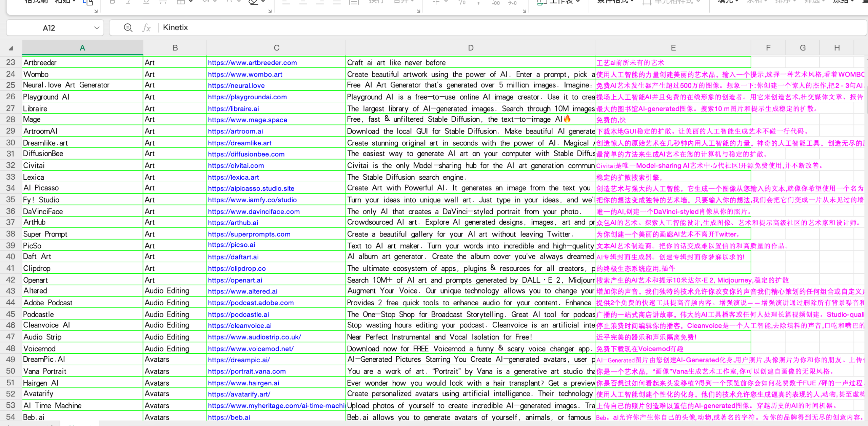Select the Chinese translation cell '稳定的扩散搜索引擎。'
Image resolution: width=868 pixels, height=426 pixels.
coord(673,177)
